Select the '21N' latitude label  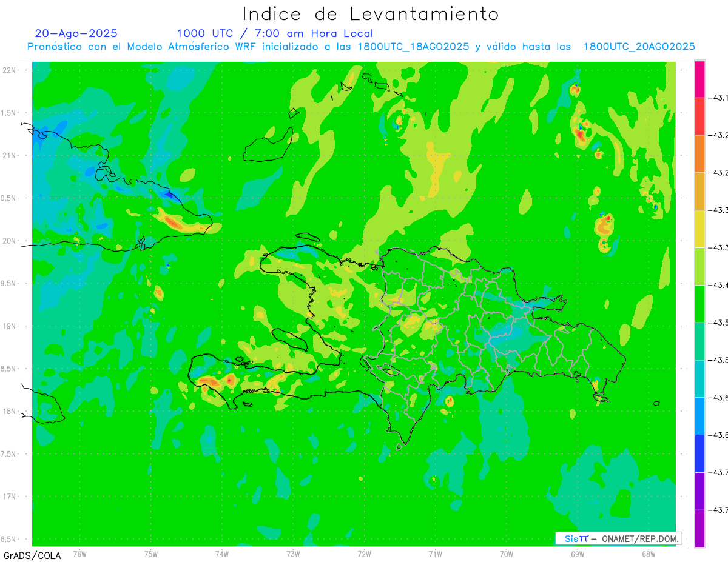pos(9,156)
